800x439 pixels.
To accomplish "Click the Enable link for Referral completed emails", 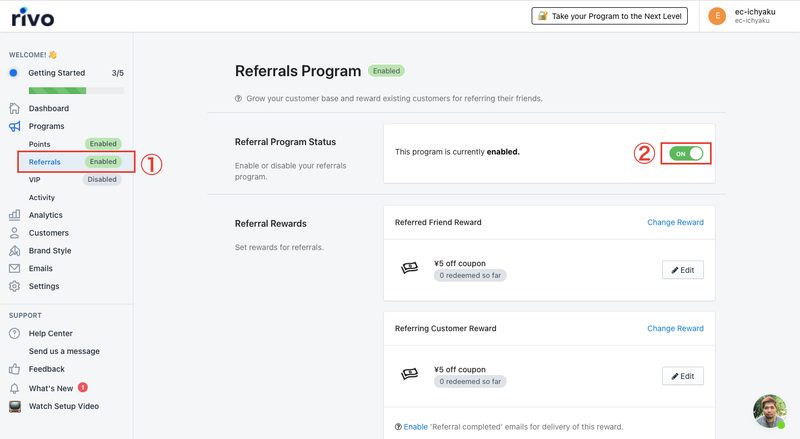I will tap(415, 427).
